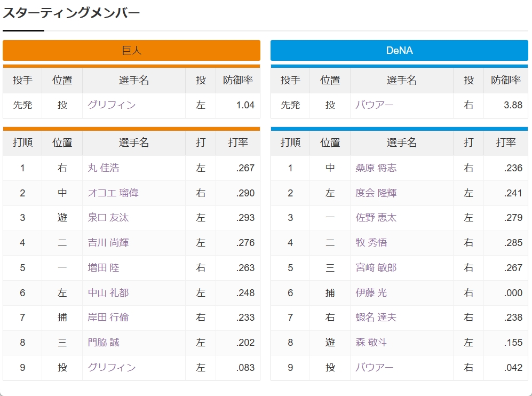The height and width of the screenshot is (396, 532).
Task: Select batting average .238 for 蝦名
Action: 513,318
